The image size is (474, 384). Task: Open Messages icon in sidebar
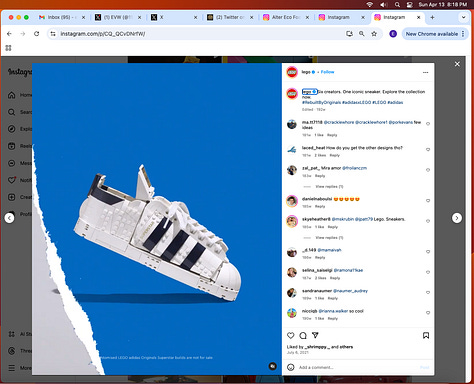(12, 163)
